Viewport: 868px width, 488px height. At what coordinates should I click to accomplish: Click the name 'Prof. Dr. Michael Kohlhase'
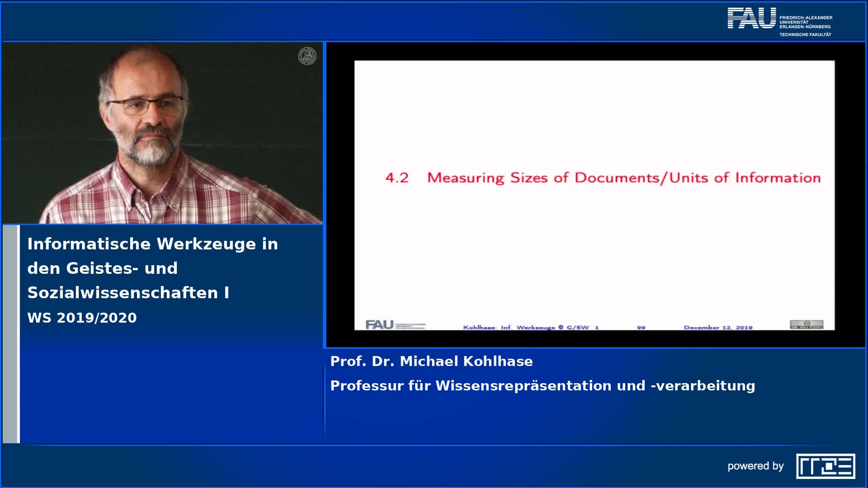point(431,361)
